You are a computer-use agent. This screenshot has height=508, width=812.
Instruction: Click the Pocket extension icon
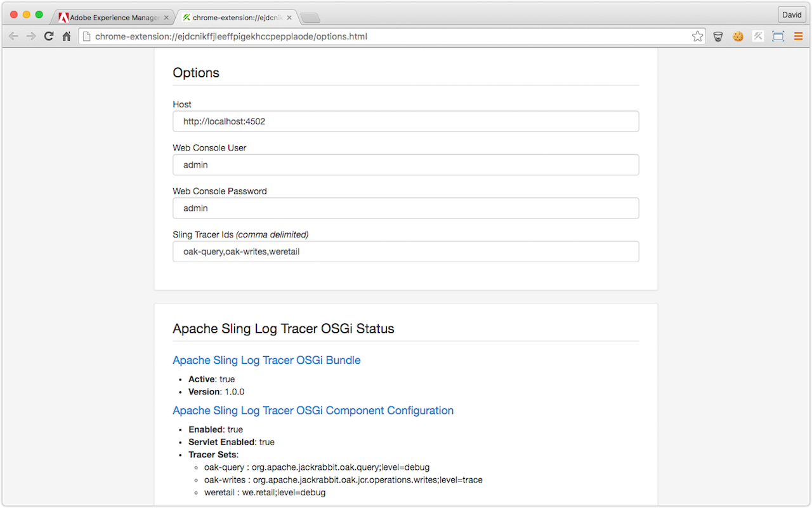tap(718, 36)
